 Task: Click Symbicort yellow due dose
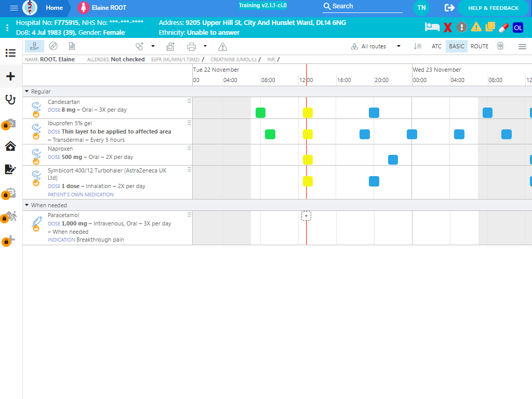[308, 181]
